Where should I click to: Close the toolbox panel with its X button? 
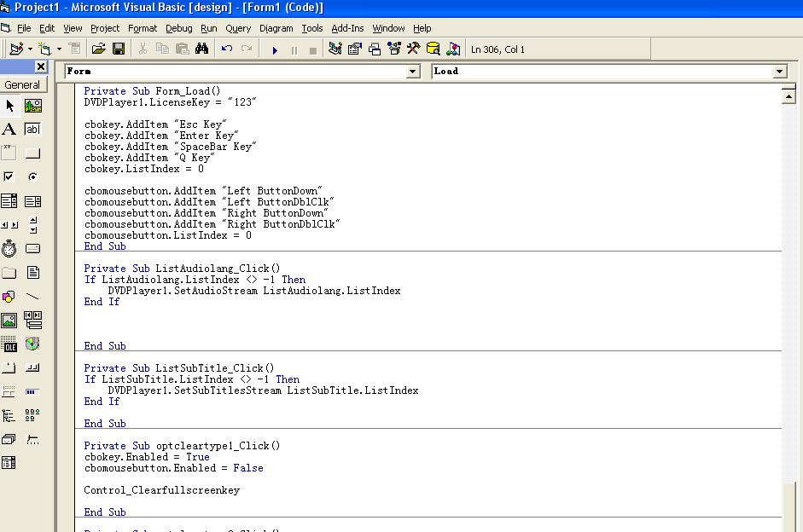(40, 66)
